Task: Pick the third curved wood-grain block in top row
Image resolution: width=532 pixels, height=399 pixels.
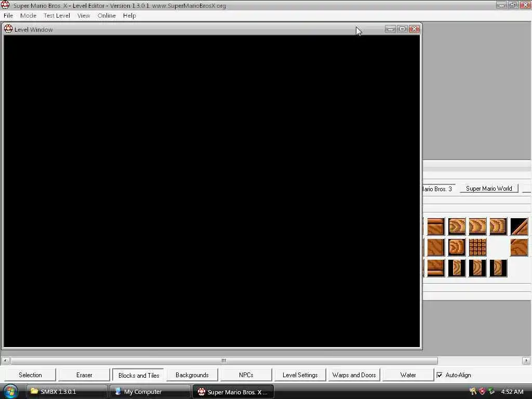Action: click(498, 227)
